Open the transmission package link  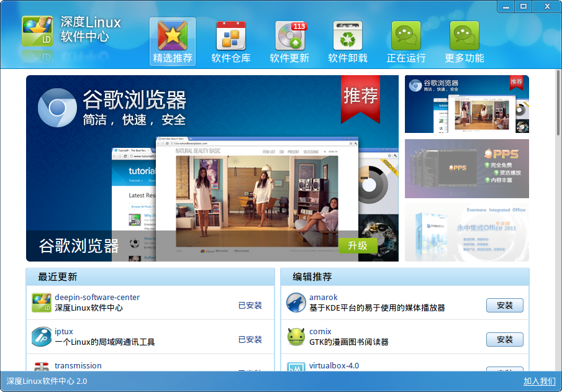(78, 365)
